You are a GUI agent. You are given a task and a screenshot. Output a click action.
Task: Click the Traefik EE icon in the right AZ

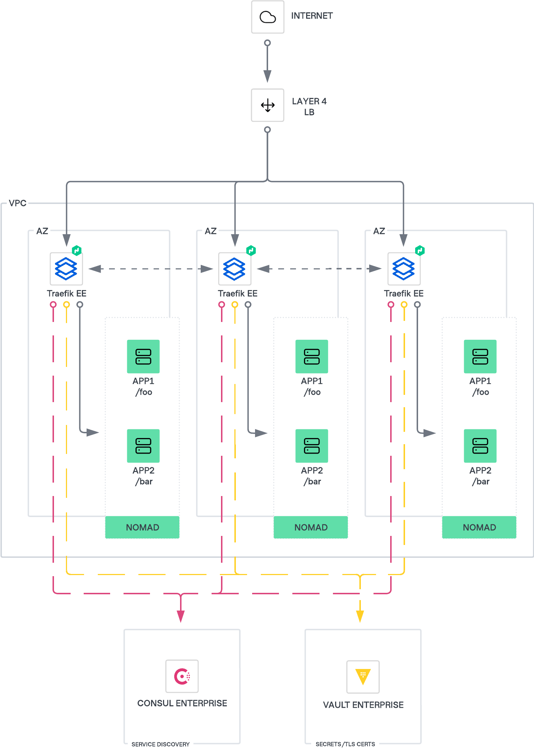point(404,269)
